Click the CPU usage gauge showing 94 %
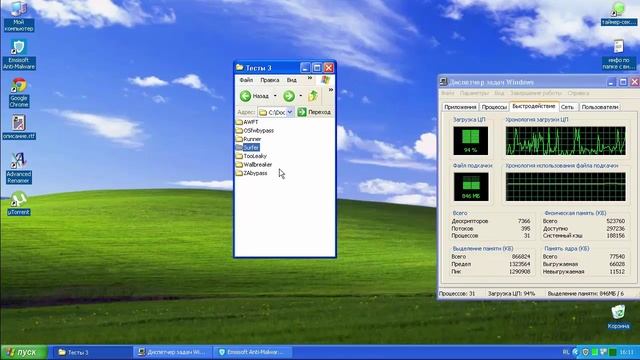640x360 pixels. coord(470,141)
